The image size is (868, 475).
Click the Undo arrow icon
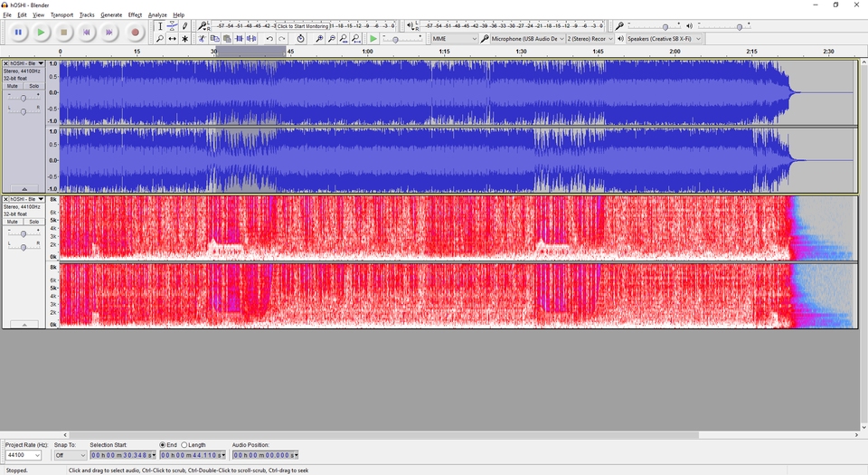[269, 39]
